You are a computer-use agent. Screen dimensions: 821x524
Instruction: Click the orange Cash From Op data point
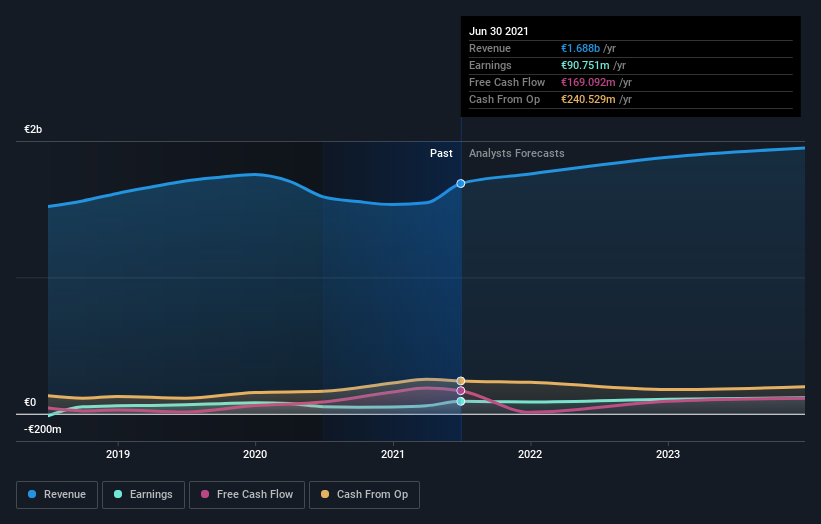coord(461,381)
